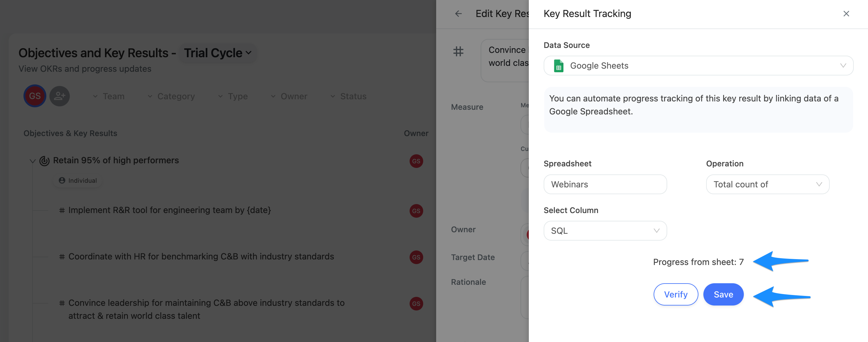Image resolution: width=868 pixels, height=342 pixels.
Task: Open the Total count of operation dropdown
Action: tap(768, 185)
